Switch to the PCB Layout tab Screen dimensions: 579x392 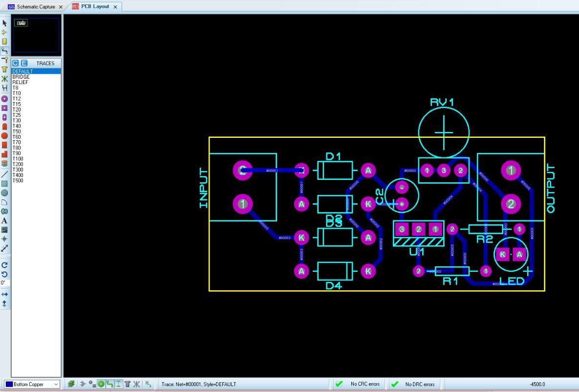[95, 7]
